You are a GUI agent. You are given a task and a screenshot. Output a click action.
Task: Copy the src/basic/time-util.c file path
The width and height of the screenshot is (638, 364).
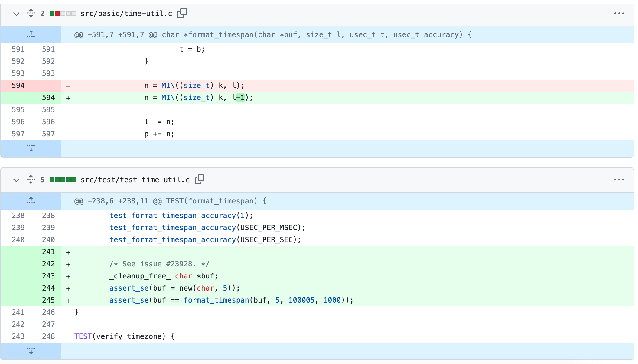(x=182, y=13)
